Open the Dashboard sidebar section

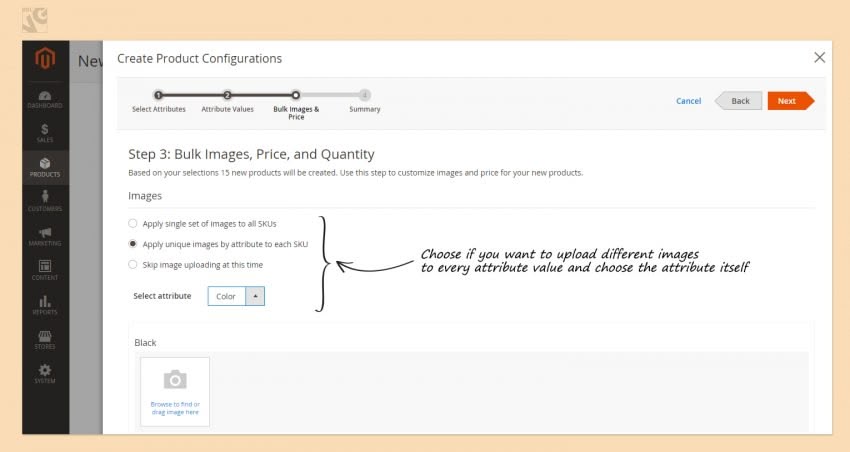[45, 100]
